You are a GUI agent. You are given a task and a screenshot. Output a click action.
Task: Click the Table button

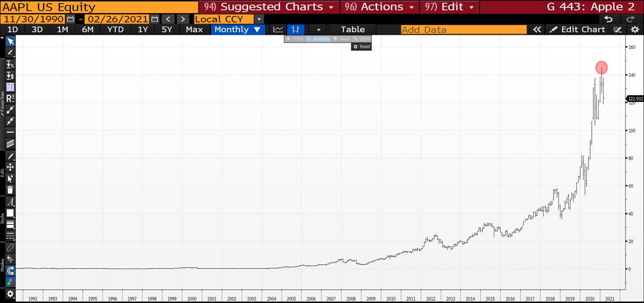tap(353, 29)
